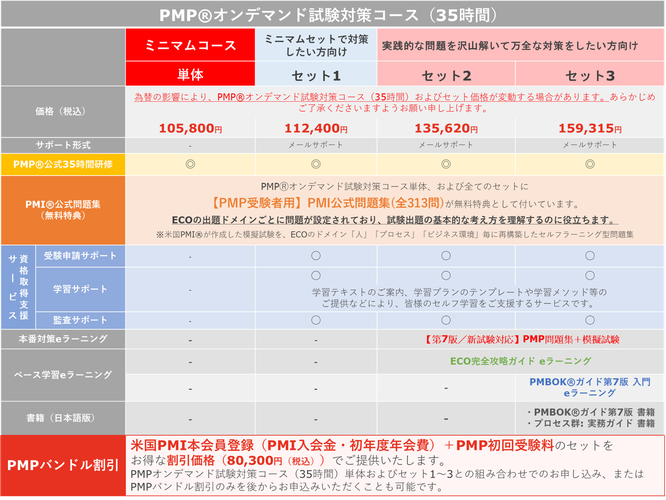Select the セット2 column header
The height and width of the screenshot is (500, 666).
446,75
